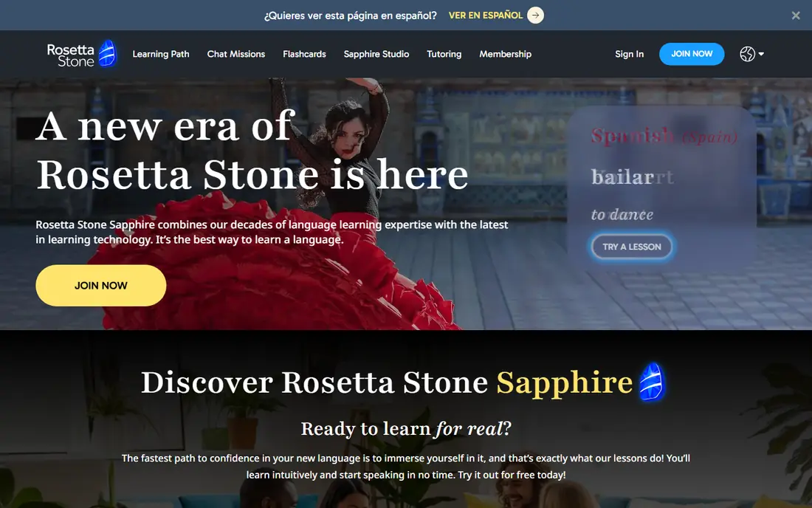Click the Spanish word 'bailar' on card
This screenshot has height=508, width=812.
coord(623,177)
